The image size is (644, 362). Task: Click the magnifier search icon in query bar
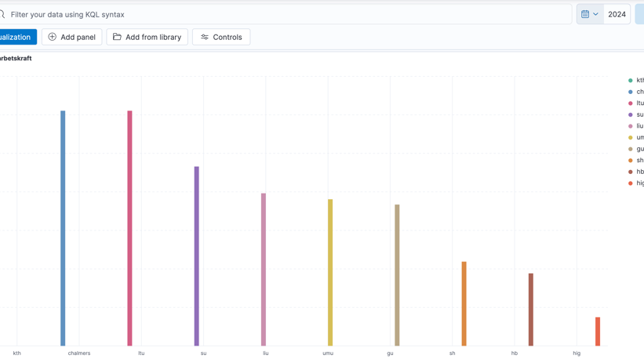point(2,14)
